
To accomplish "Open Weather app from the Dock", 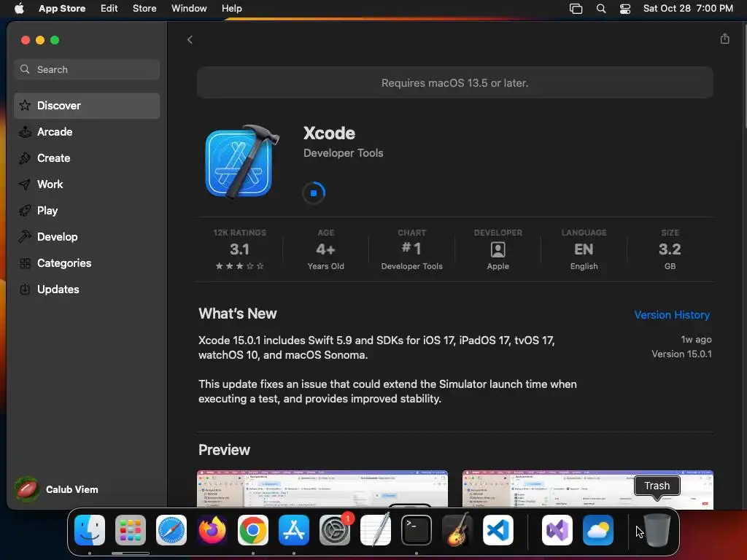I will click(598, 530).
